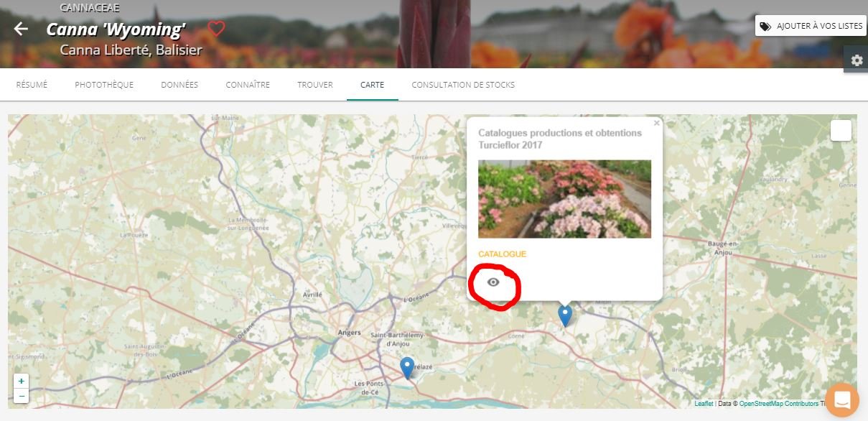Image resolution: width=868 pixels, height=421 pixels.
Task: Select the map marker near Les Ponts-de-Cé
Action: click(407, 367)
